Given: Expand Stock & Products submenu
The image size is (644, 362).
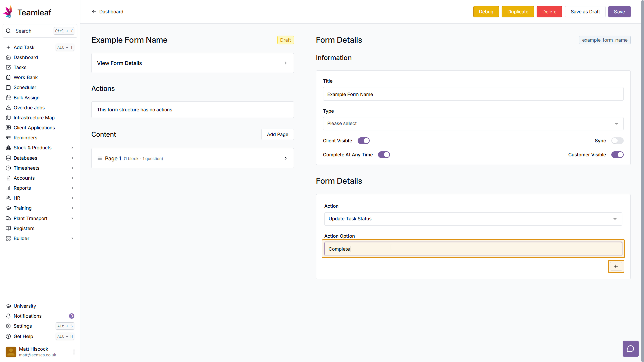Looking at the screenshot, I should (72, 148).
